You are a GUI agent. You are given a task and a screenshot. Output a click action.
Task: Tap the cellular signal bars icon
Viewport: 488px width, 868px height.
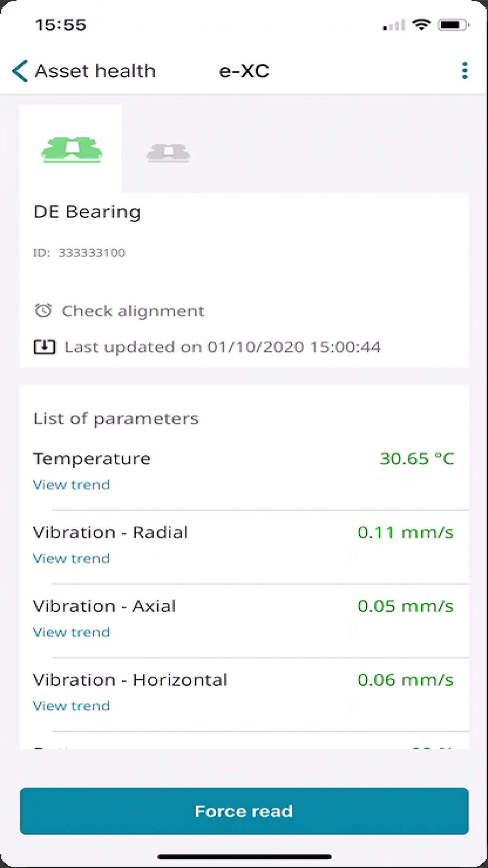(394, 25)
